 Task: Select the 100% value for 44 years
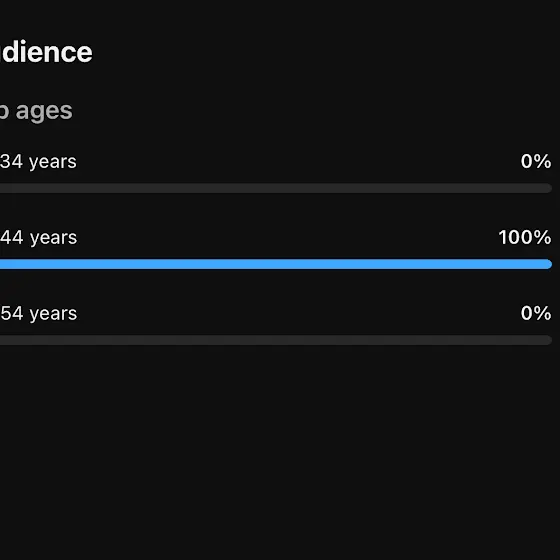pyautogui.click(x=525, y=237)
